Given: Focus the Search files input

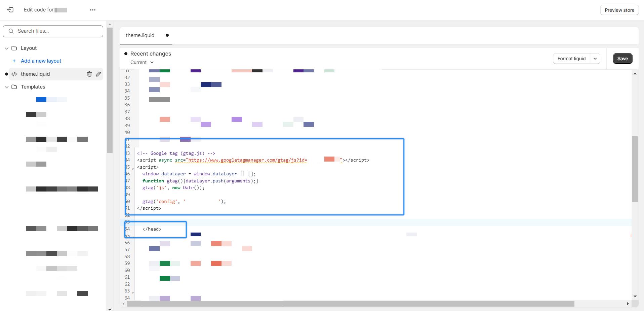Looking at the screenshot, I should tap(53, 31).
